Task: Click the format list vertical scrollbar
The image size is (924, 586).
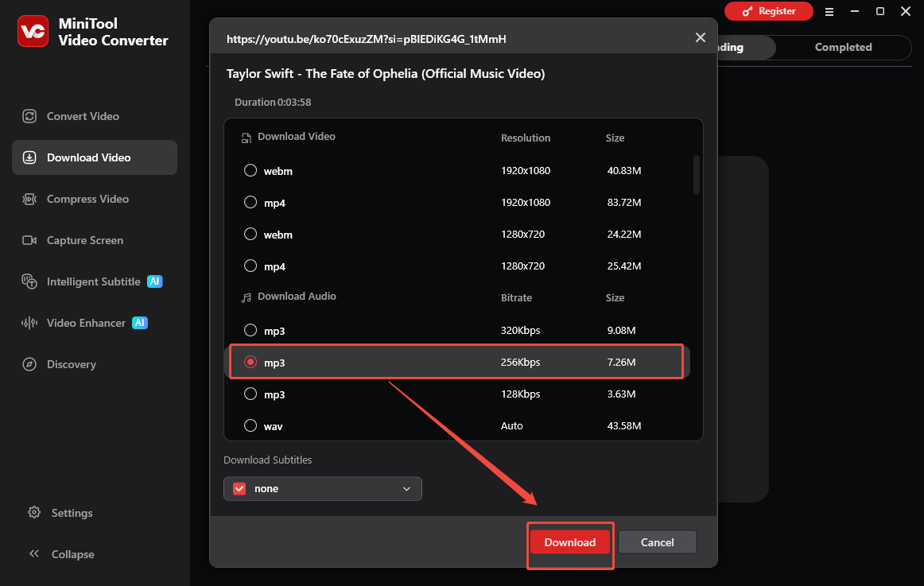Action: pos(697,175)
